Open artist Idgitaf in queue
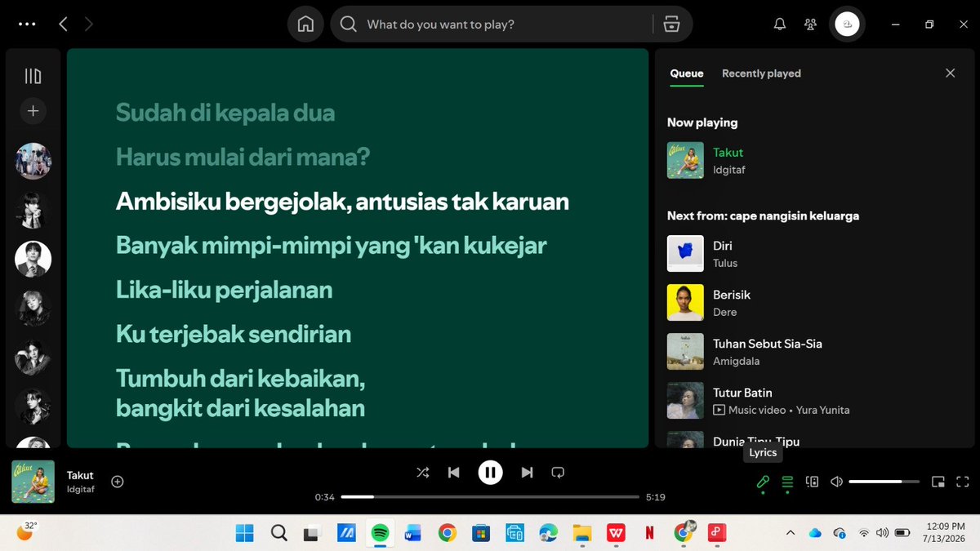 tap(729, 170)
